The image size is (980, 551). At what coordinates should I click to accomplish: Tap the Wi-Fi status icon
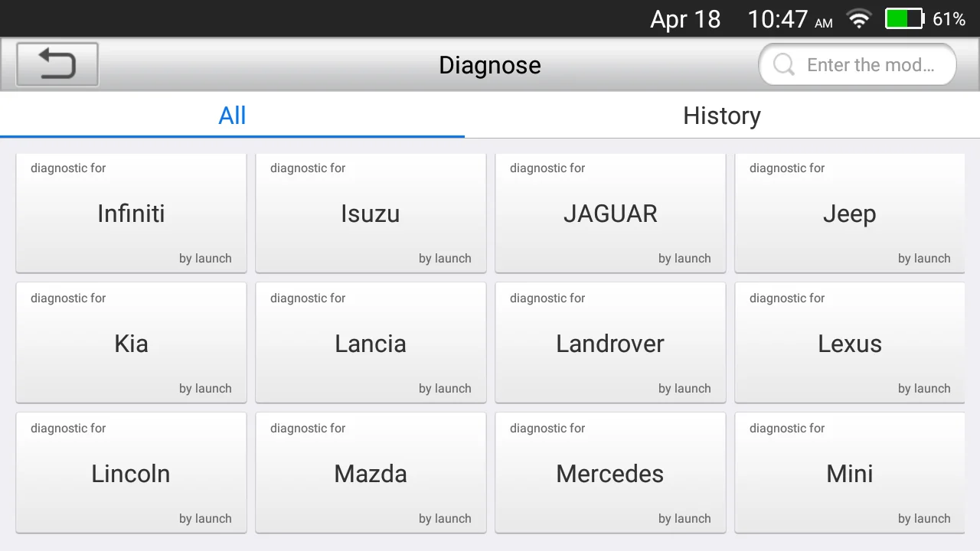click(x=859, y=19)
